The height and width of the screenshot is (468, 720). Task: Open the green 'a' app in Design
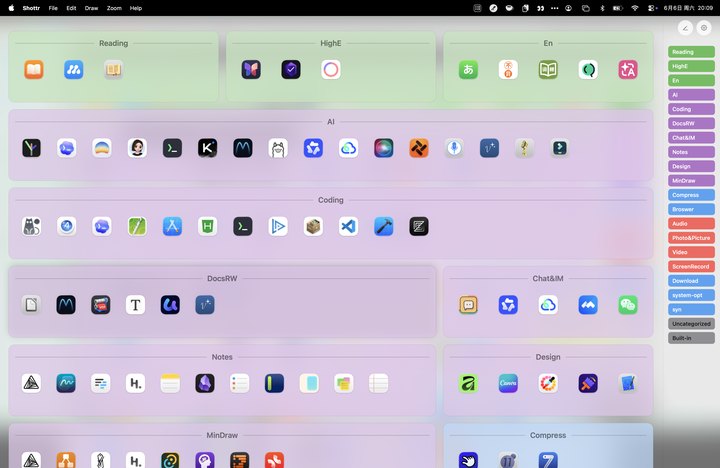pyautogui.click(x=468, y=383)
